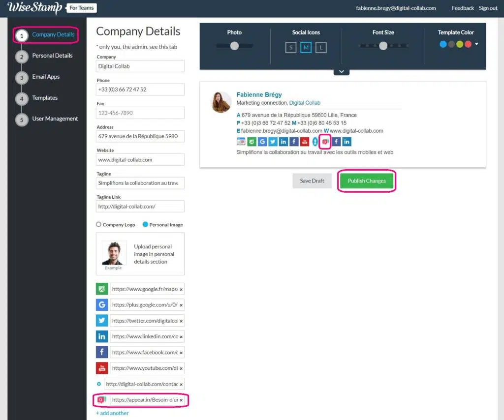This screenshot has width=504, height=420.
Task: Click the Fax input field
Action: (x=140, y=113)
